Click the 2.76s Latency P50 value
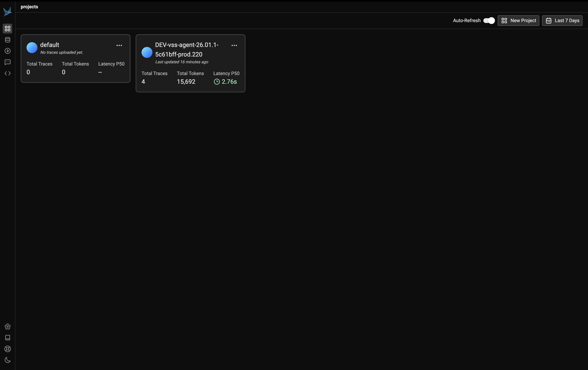Image resolution: width=588 pixels, height=370 pixels. coord(229,82)
